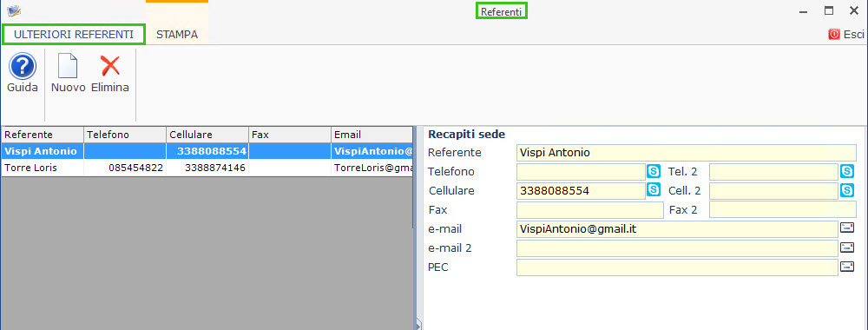This screenshot has width=868, height=330.
Task: Click the red Esci exit button
Action: click(845, 35)
